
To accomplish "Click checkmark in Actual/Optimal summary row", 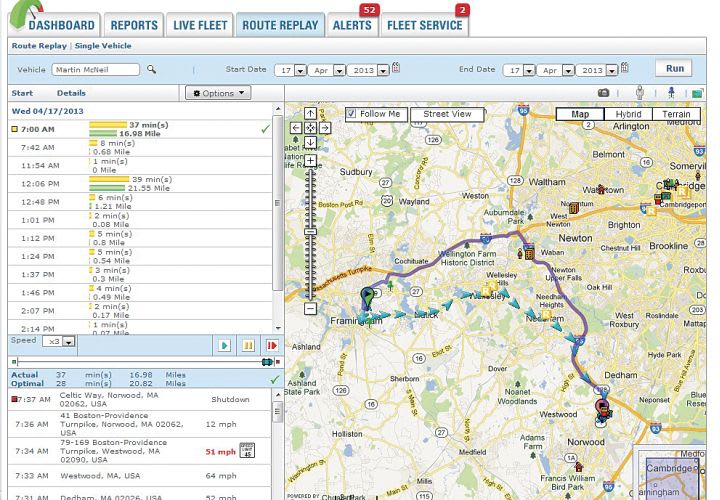I will click(x=275, y=379).
